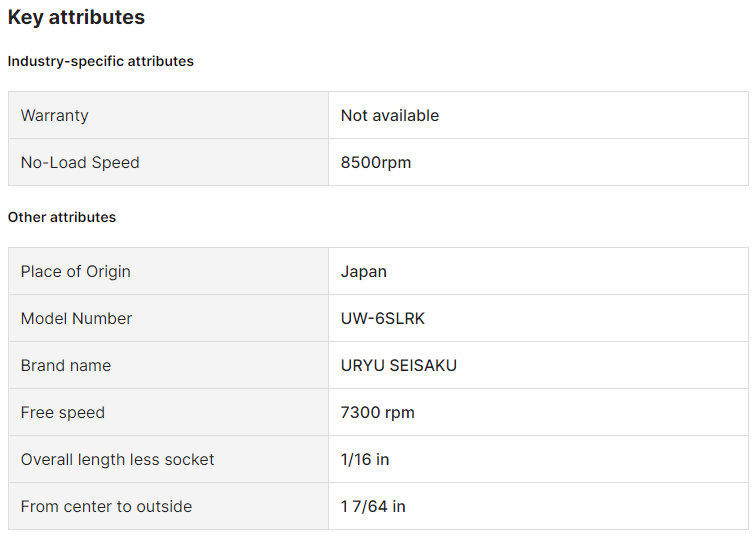Click the UW-6SLRK model value
The image size is (754, 541).
383,318
